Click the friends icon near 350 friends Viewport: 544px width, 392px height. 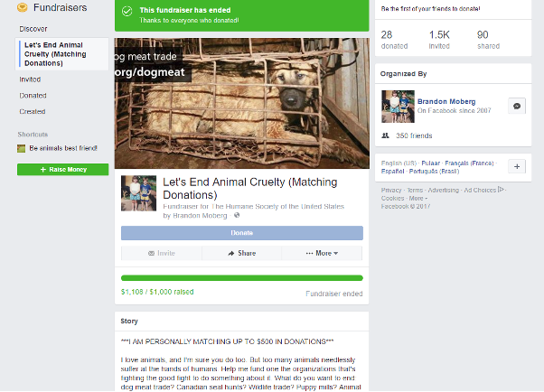[x=385, y=135]
